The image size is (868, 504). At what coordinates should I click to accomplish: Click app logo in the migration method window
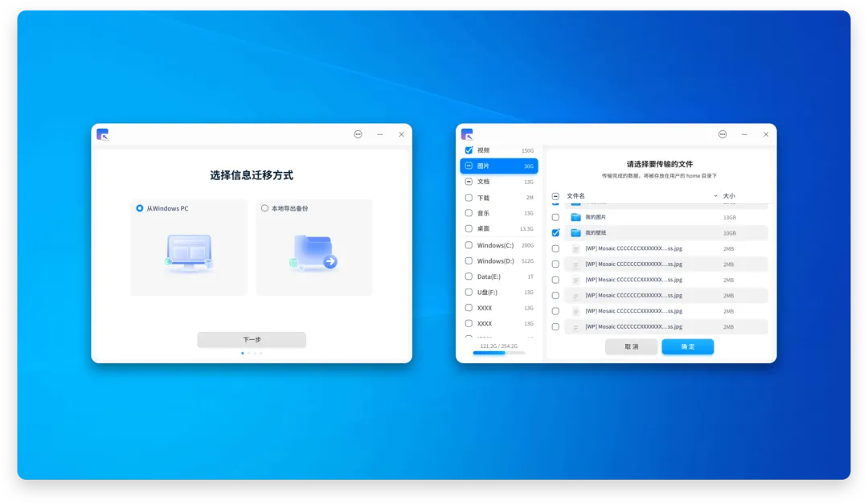pyautogui.click(x=102, y=134)
